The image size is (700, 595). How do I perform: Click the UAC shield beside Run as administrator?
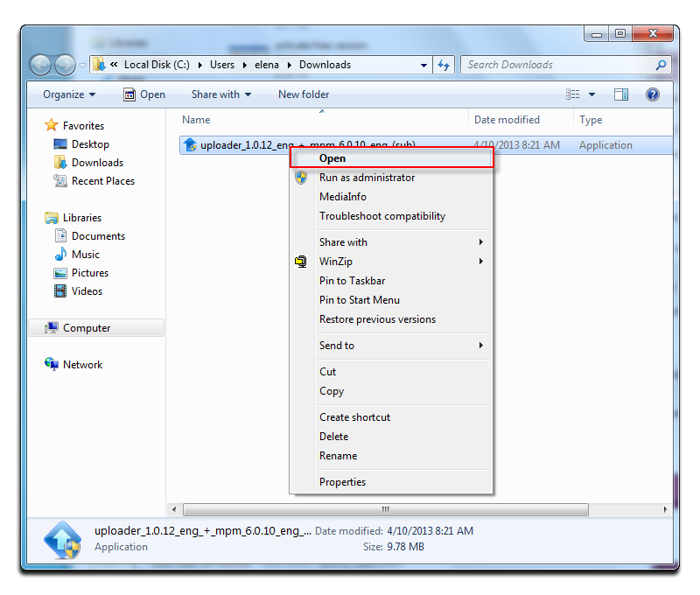[301, 178]
